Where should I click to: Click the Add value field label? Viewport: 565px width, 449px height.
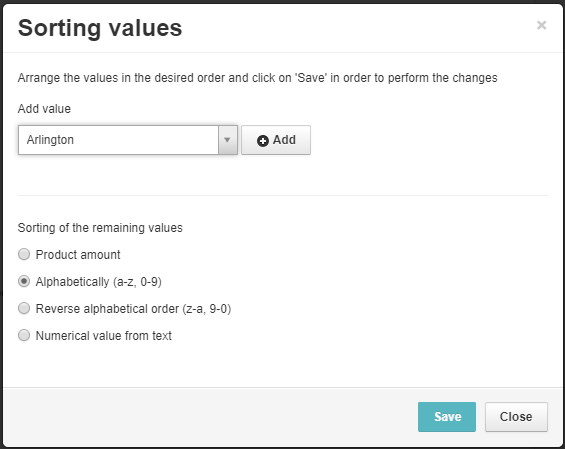click(44, 109)
